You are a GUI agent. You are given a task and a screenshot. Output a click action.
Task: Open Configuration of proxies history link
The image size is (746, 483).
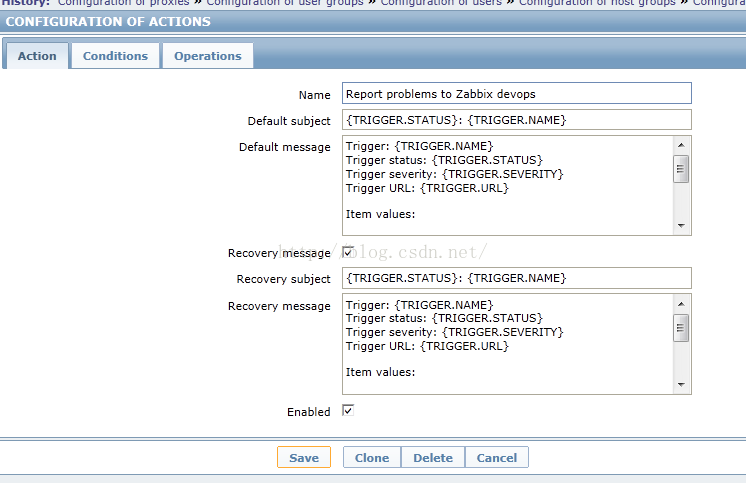click(x=124, y=3)
